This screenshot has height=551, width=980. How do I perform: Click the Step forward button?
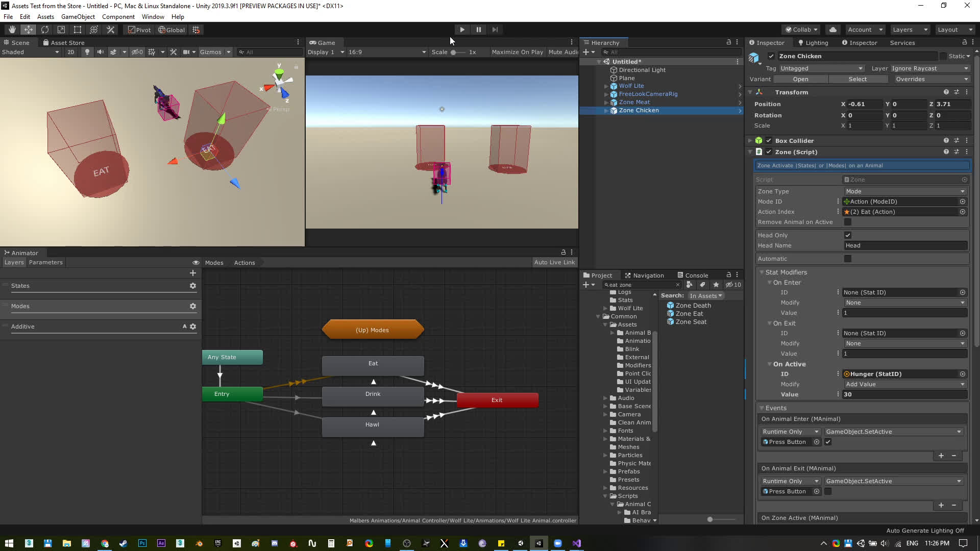tap(495, 30)
